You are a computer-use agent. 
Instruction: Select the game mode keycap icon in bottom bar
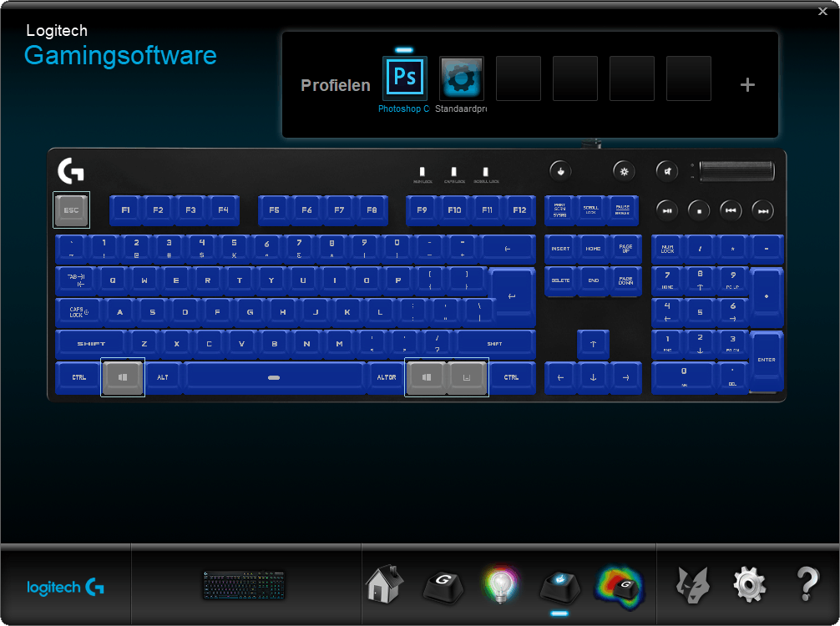click(559, 587)
